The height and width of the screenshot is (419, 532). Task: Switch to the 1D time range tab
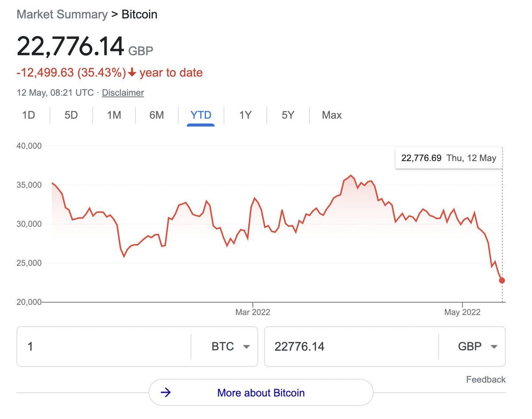(x=28, y=115)
